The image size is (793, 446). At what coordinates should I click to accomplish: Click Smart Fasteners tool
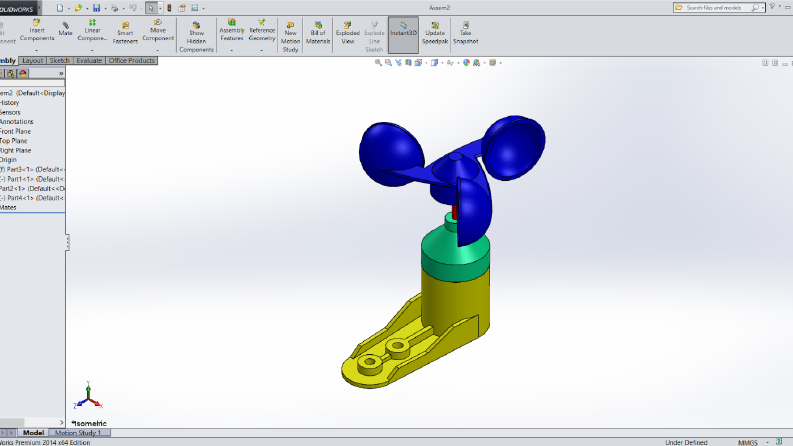pyautogui.click(x=125, y=33)
